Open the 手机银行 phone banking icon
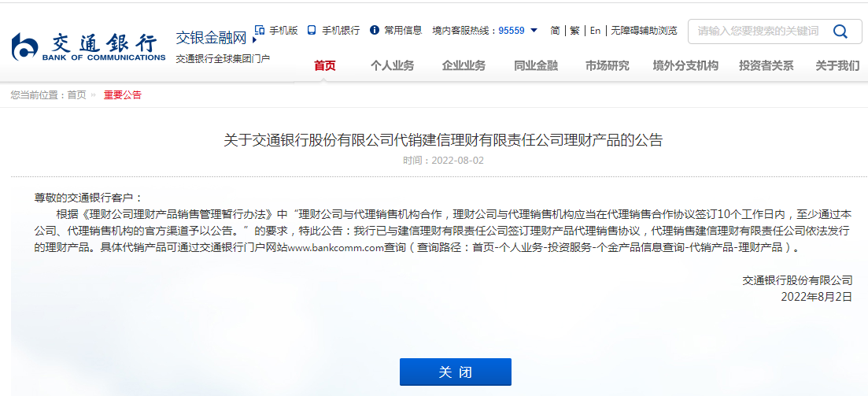This screenshot has width=868, height=396. click(311, 30)
